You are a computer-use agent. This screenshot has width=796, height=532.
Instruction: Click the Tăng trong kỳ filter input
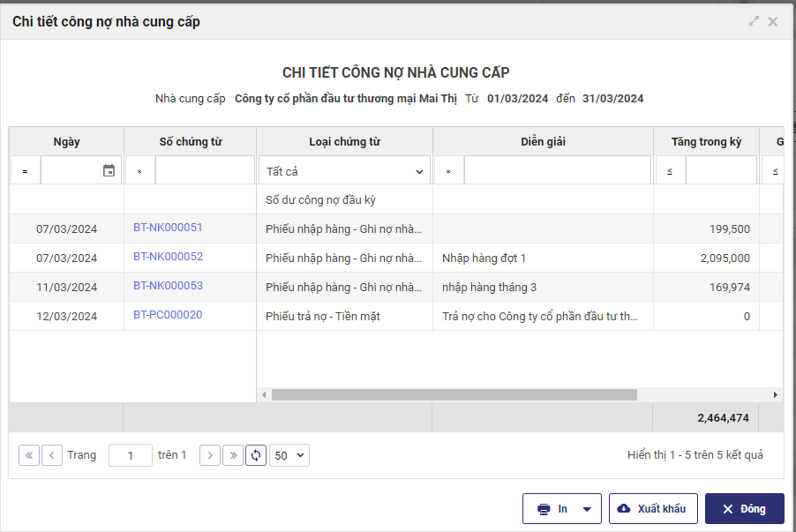pyautogui.click(x=721, y=171)
